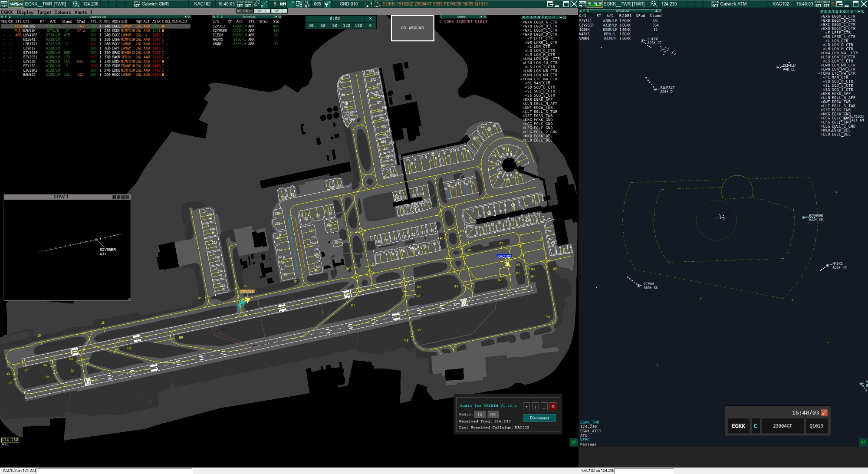
Task: Select LINE 1 button
Action: [x=262, y=11]
